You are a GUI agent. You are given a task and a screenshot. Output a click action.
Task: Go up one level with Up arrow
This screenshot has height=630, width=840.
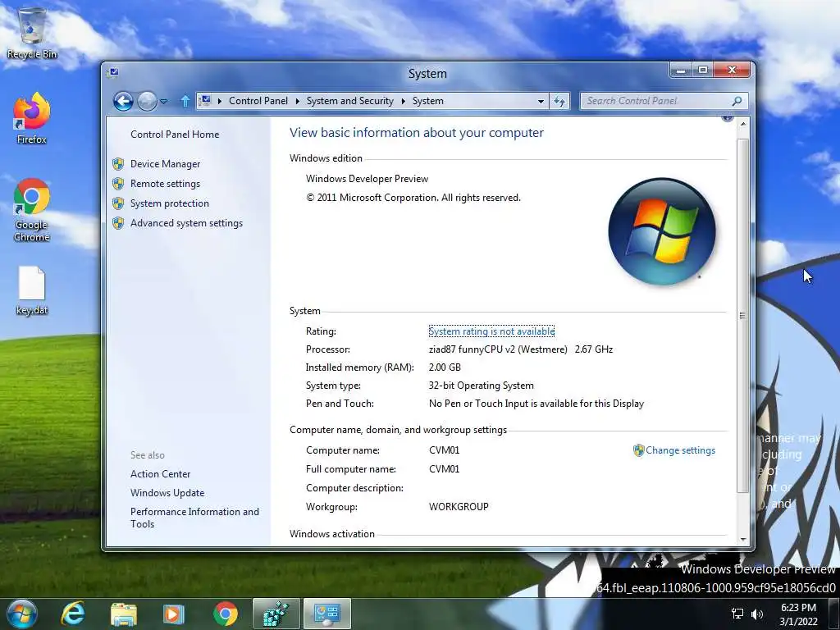pyautogui.click(x=185, y=101)
